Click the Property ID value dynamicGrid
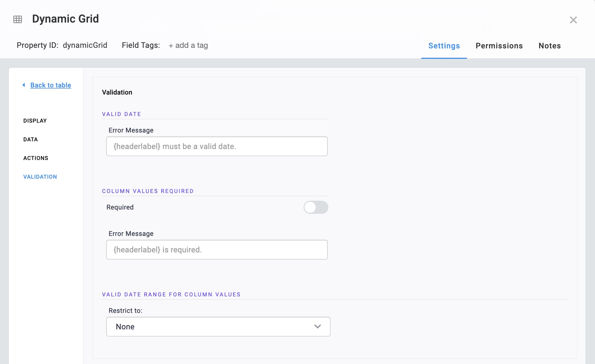This screenshot has height=364, width=595. coord(85,45)
